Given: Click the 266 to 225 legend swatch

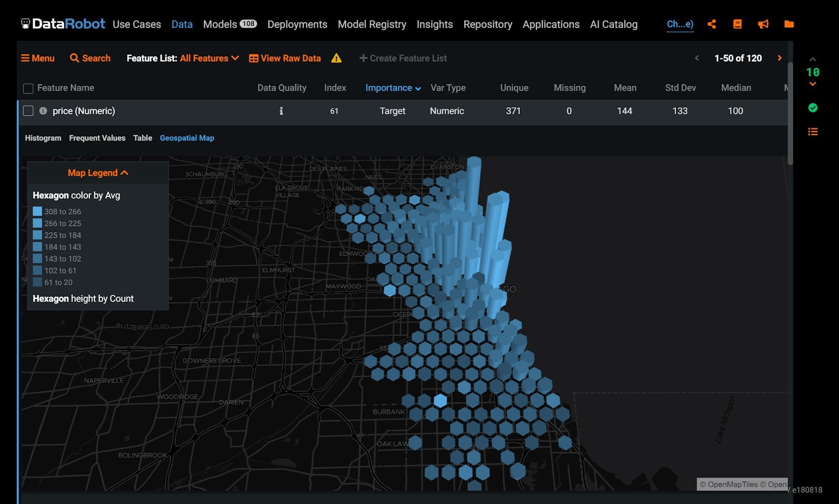Looking at the screenshot, I should point(37,223).
